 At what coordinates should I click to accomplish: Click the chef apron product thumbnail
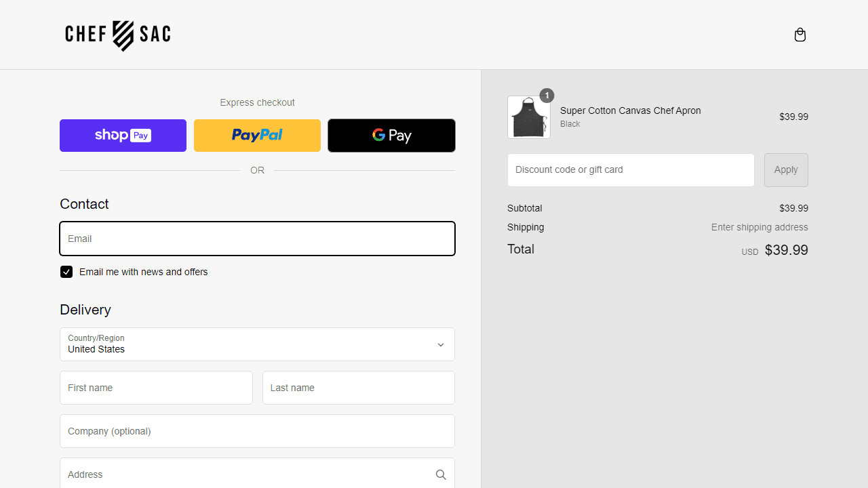[529, 117]
